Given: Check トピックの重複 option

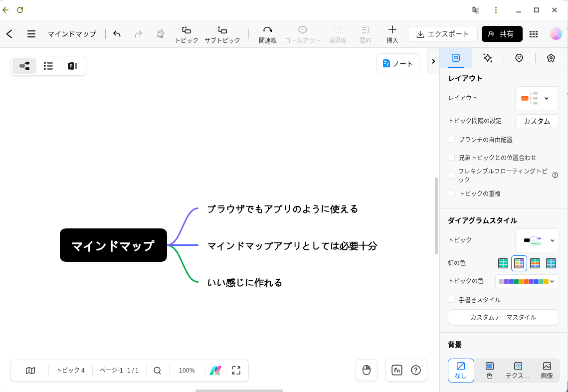Looking at the screenshot, I should 451,193.
